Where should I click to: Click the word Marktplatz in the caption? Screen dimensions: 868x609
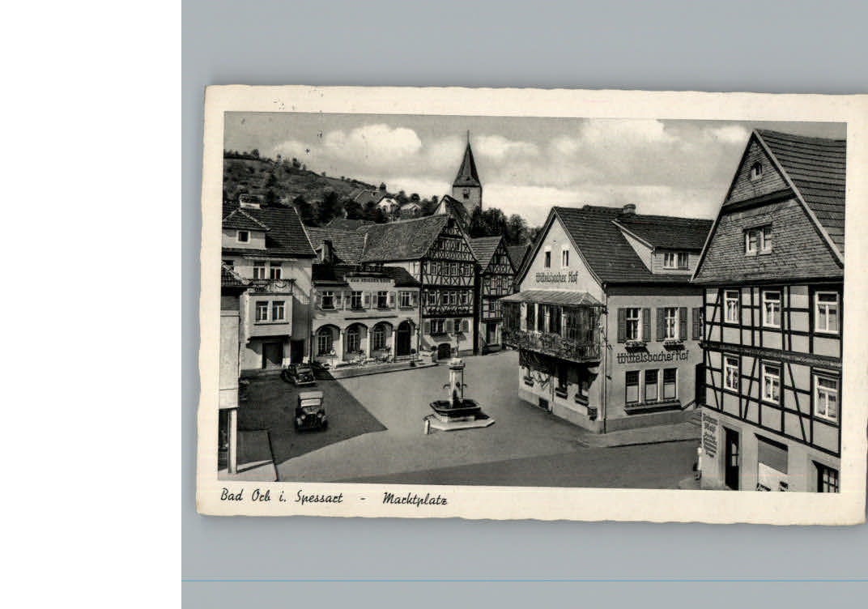click(414, 500)
